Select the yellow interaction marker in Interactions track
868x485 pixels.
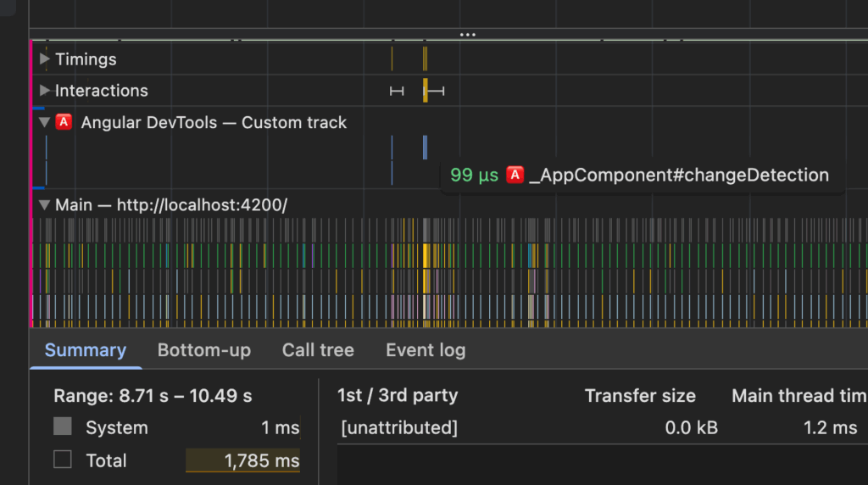tap(426, 90)
